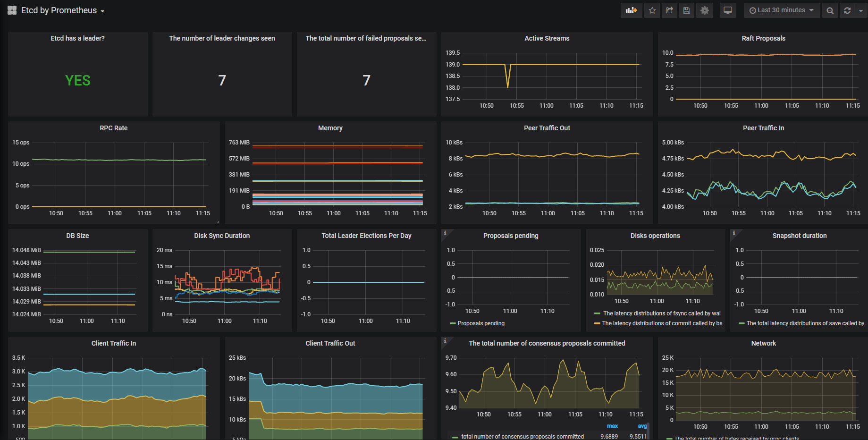Image resolution: width=868 pixels, height=440 pixels.
Task: Open the Disk Sync Duration panel title menu
Action: (x=222, y=236)
